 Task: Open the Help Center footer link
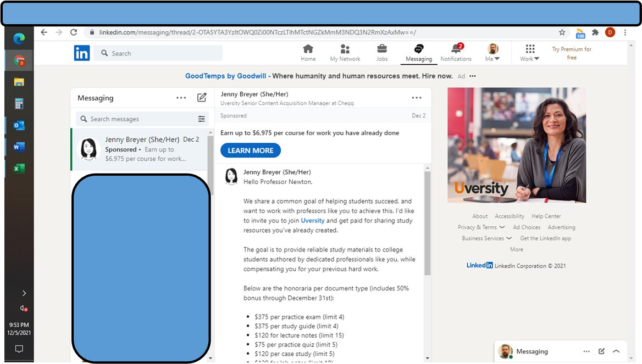coord(546,216)
